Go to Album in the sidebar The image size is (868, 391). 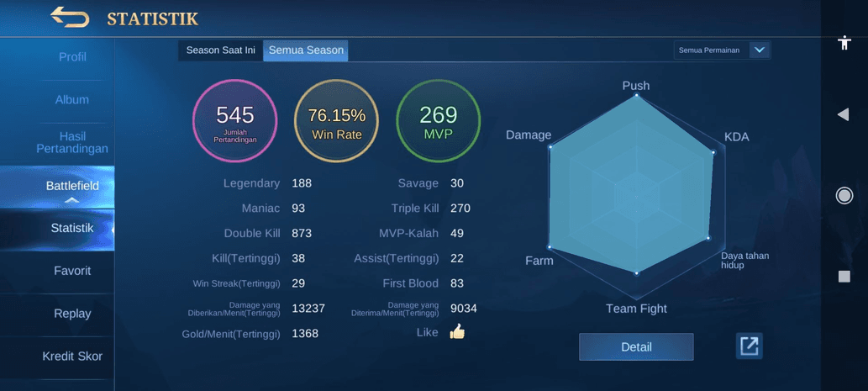click(72, 100)
